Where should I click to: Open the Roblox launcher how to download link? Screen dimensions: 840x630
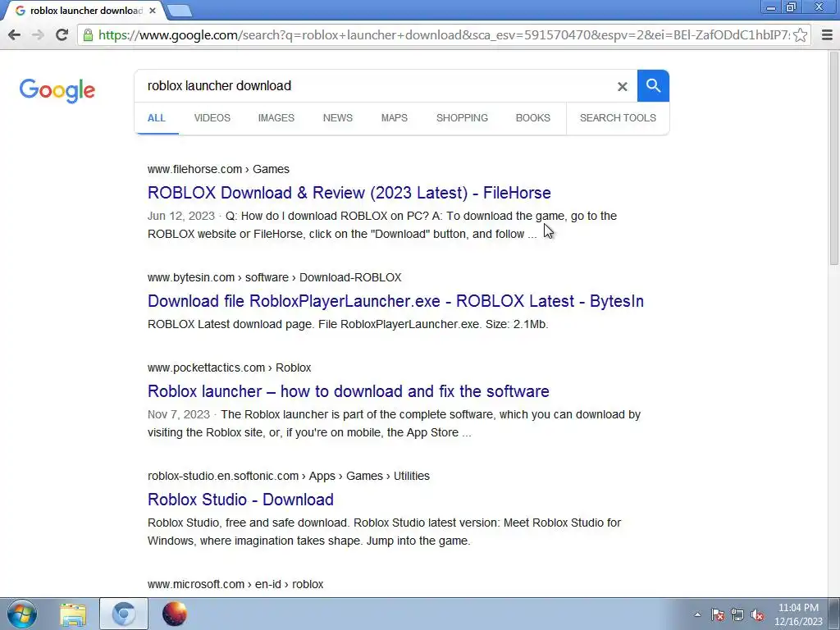[348, 391]
